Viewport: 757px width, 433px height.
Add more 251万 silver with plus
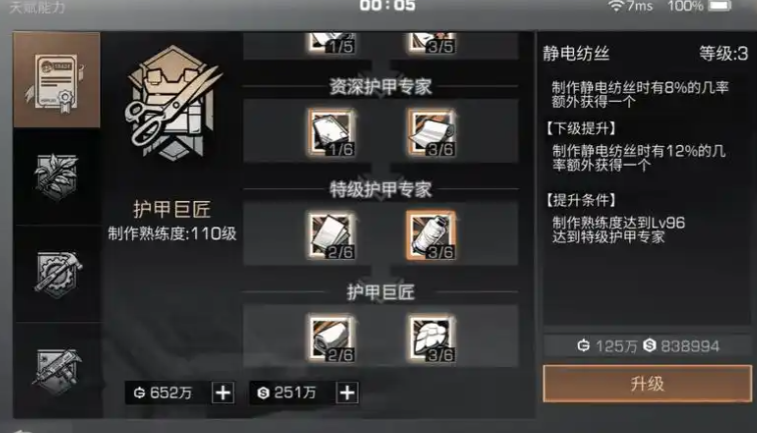[x=347, y=393]
